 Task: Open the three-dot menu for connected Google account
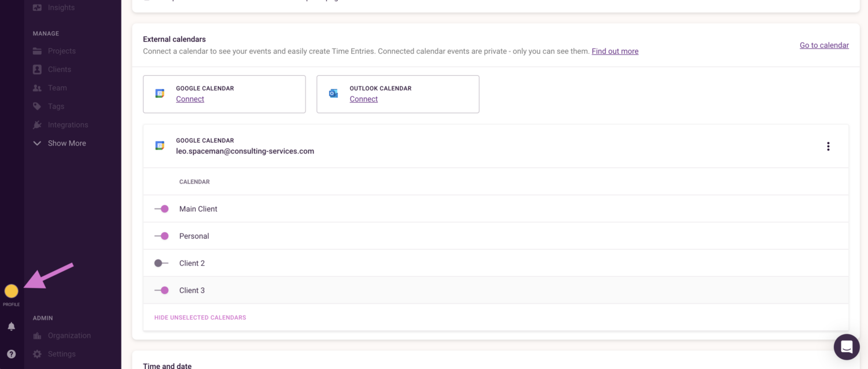click(828, 147)
